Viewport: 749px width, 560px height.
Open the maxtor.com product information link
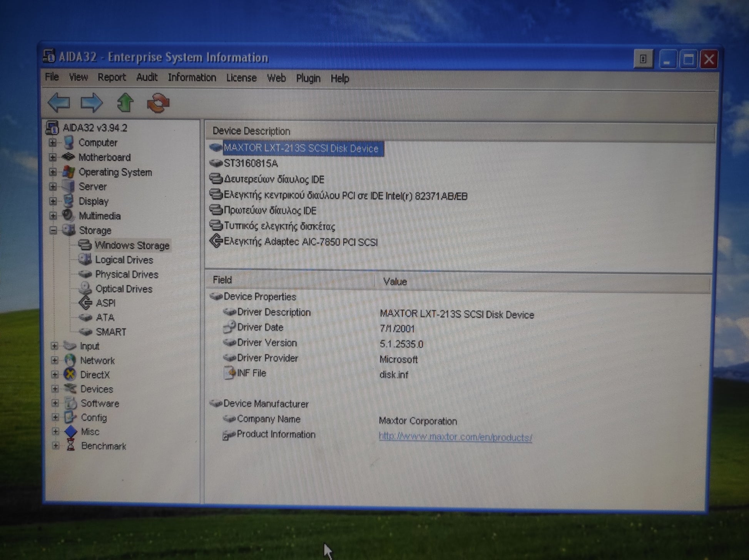click(455, 437)
